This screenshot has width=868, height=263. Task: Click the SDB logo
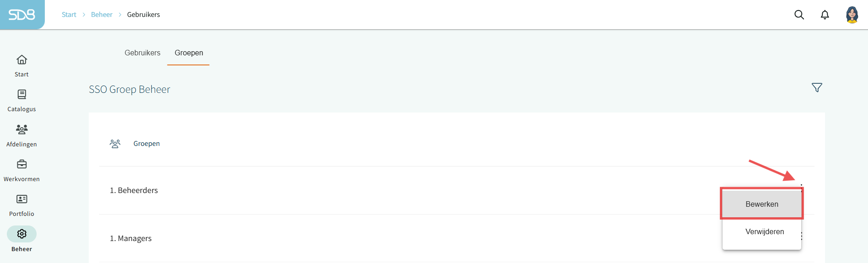pos(22,15)
